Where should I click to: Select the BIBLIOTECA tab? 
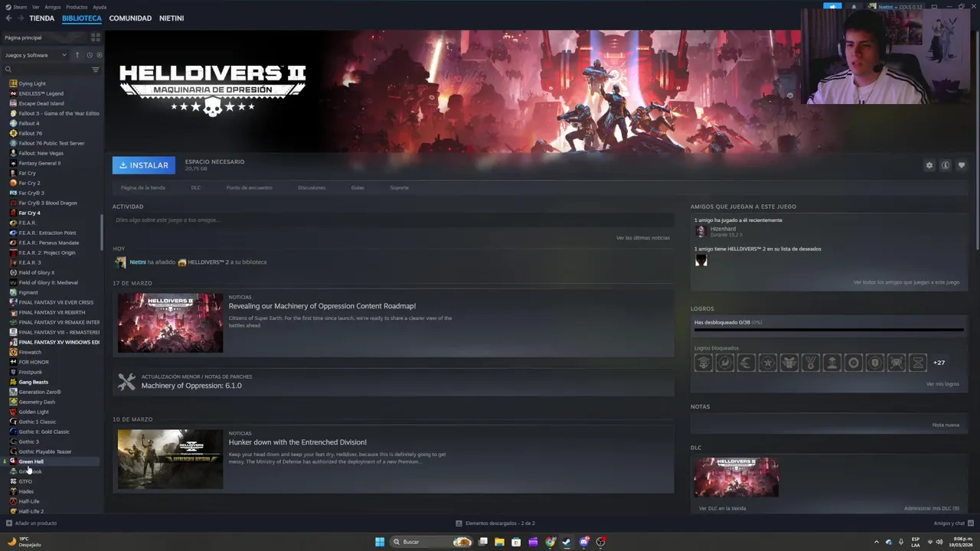click(82, 18)
